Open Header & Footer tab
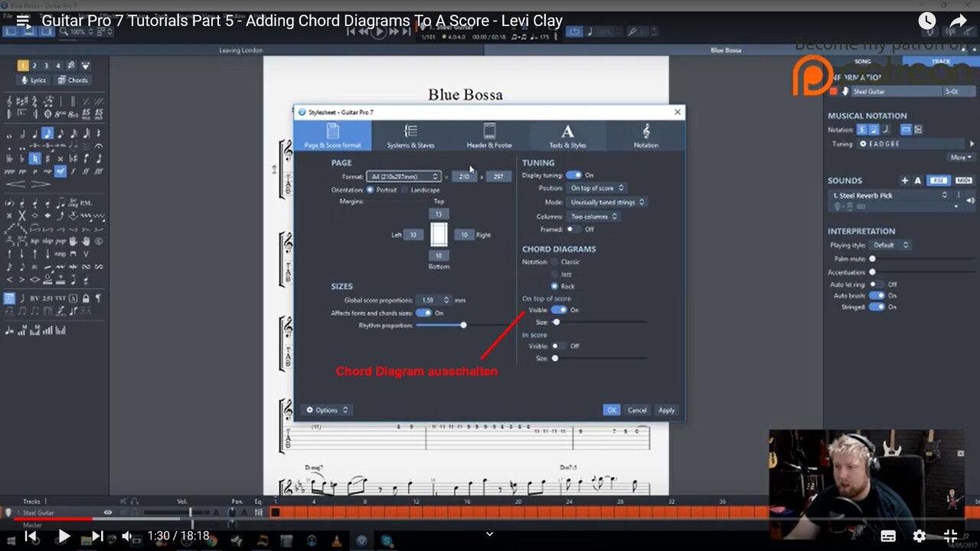Screen dimensions: 980x551 tap(489, 135)
